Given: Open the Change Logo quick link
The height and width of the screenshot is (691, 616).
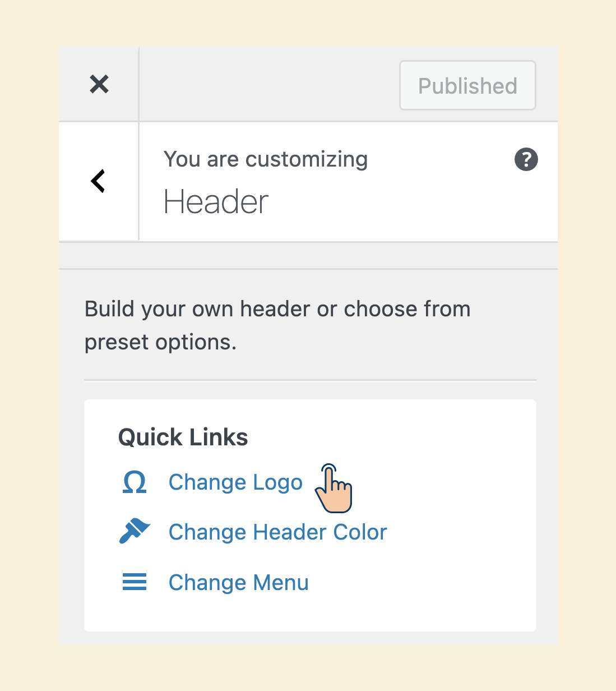Looking at the screenshot, I should point(235,482).
